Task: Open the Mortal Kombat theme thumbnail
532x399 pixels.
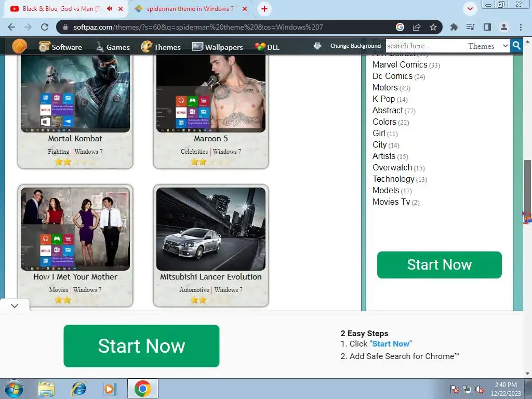Action: (x=75, y=93)
